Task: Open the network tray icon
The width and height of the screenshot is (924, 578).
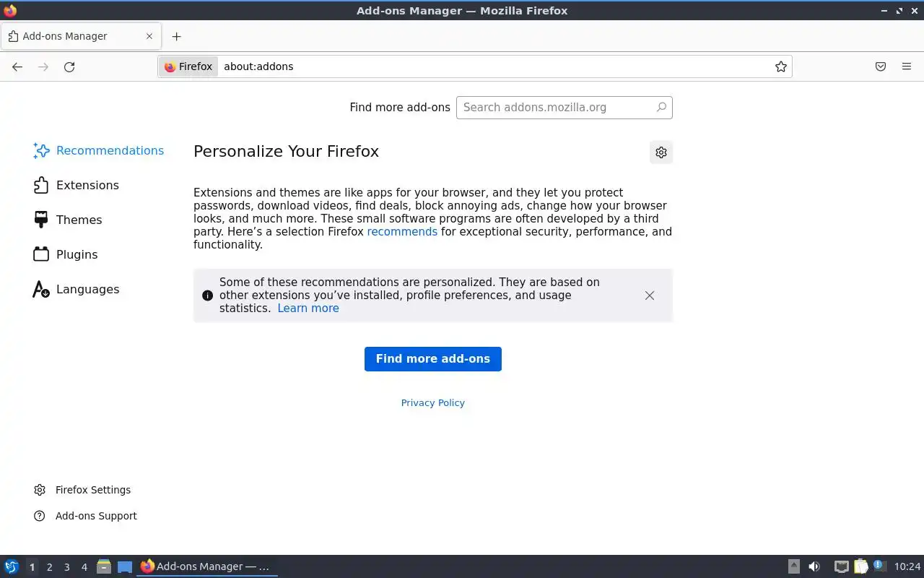Action: pyautogui.click(x=842, y=566)
